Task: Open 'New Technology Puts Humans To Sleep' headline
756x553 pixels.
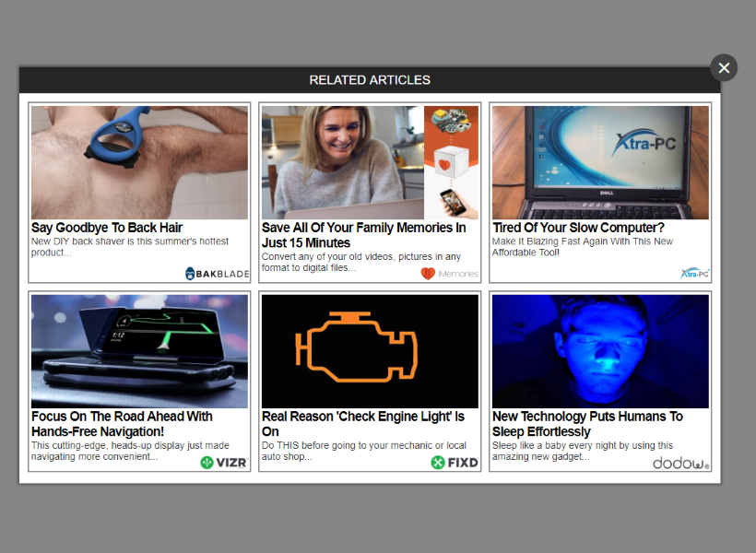Action: [x=587, y=424]
